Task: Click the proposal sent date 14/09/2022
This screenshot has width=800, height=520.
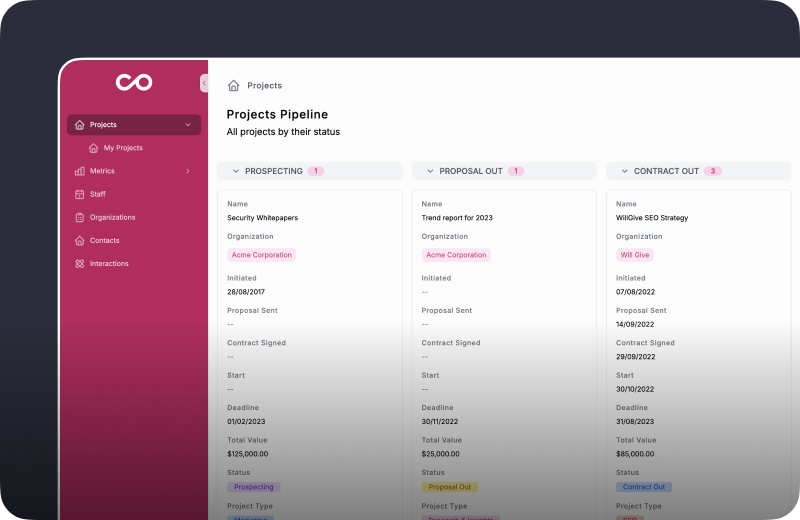Action: point(635,324)
